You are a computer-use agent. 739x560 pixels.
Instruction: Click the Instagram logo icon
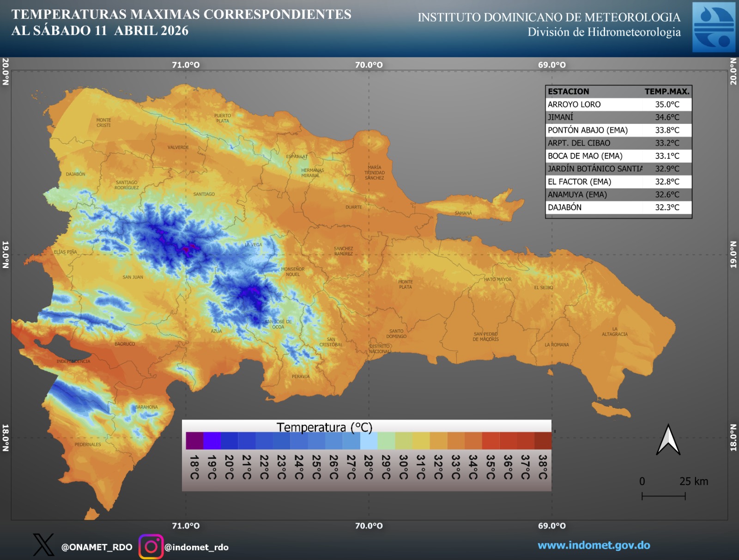coord(151,547)
